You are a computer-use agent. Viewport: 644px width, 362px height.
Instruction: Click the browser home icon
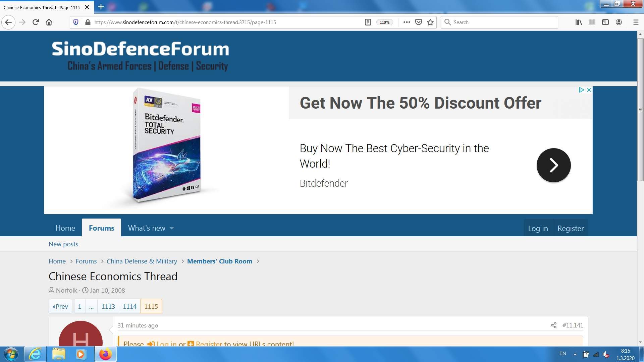point(49,22)
